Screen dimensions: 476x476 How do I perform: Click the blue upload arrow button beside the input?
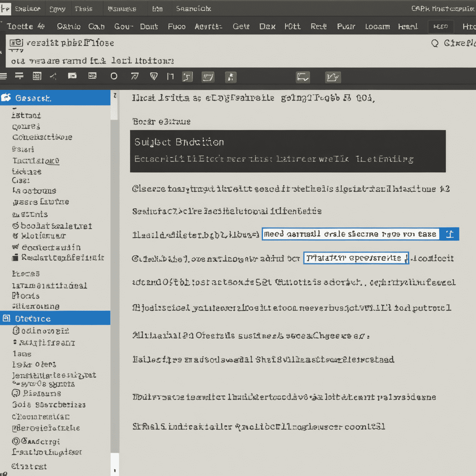[x=450, y=234]
